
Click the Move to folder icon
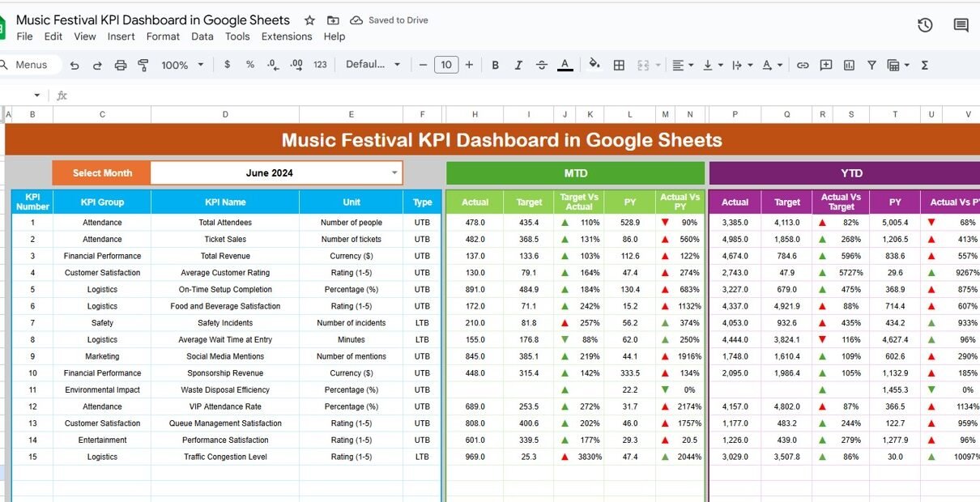click(333, 20)
